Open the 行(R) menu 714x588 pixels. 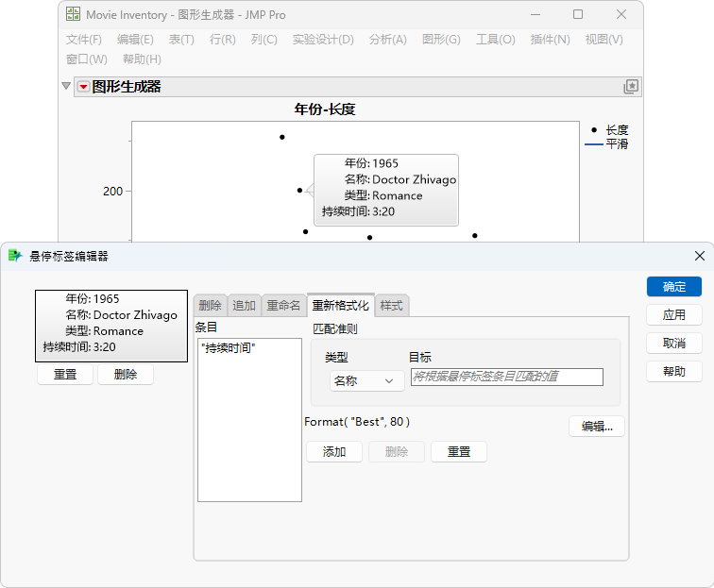(223, 40)
